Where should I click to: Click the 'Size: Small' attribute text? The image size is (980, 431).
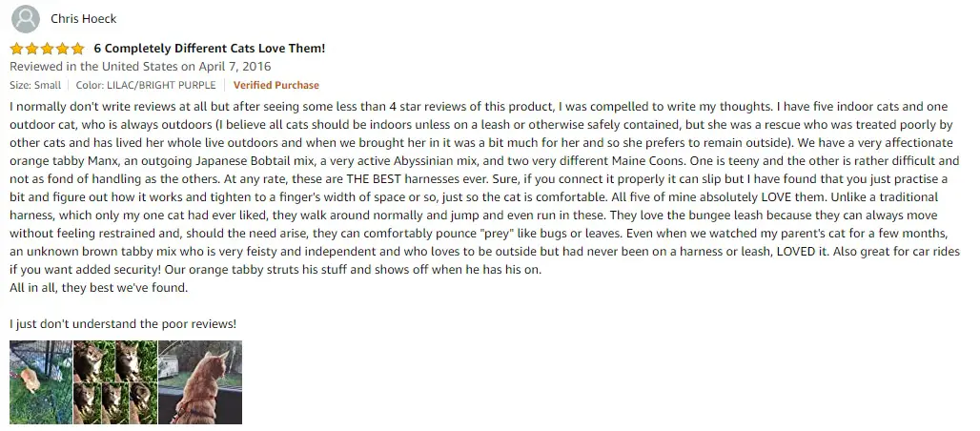(35, 85)
